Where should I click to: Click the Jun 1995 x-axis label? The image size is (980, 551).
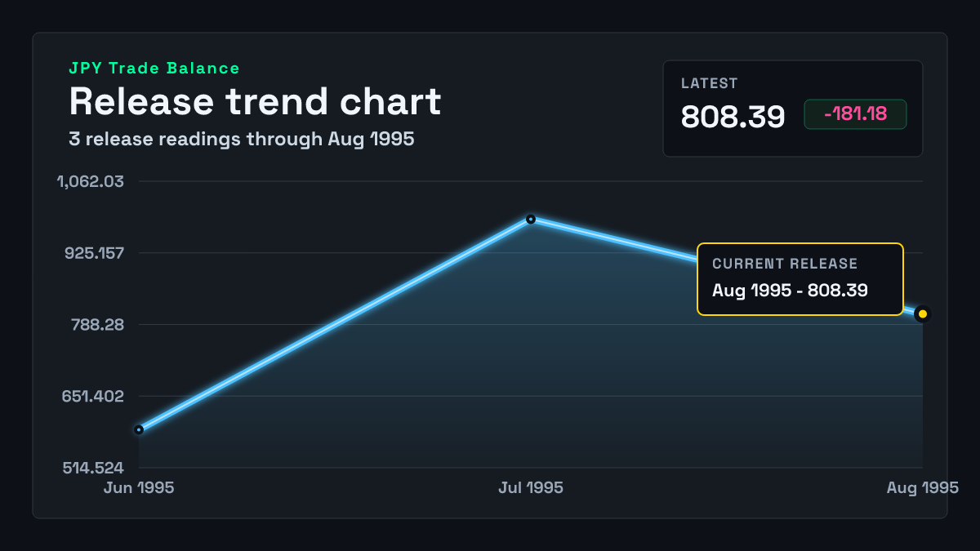[139, 488]
